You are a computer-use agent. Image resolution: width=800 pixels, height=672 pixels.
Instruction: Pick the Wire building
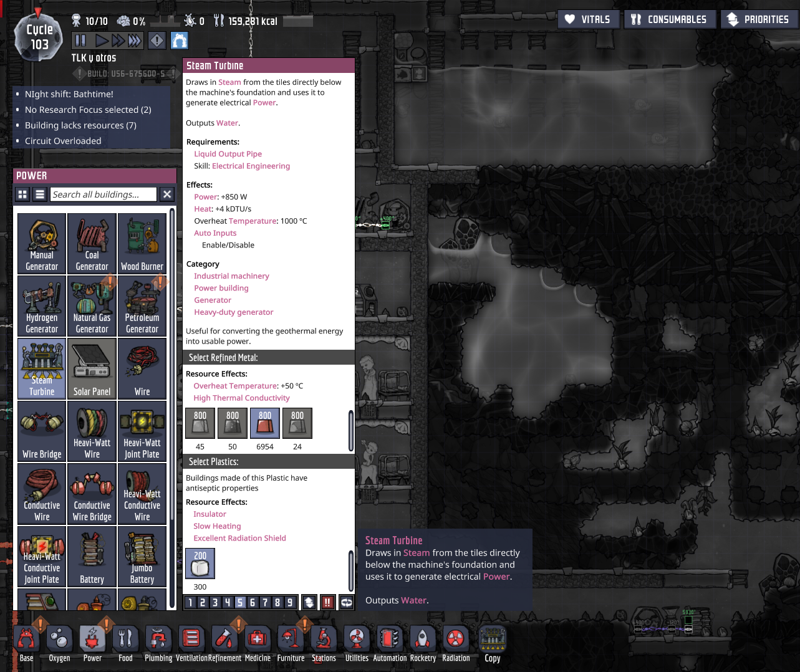(x=142, y=368)
